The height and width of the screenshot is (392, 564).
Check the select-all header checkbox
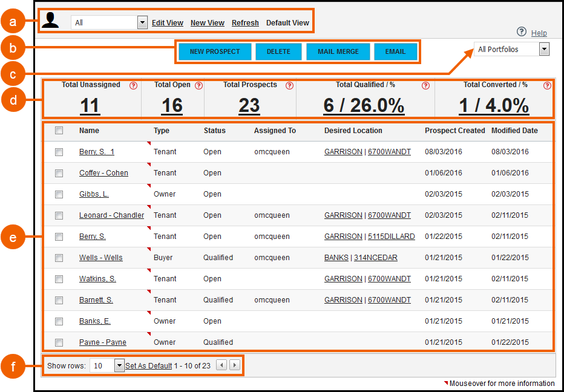(59, 131)
